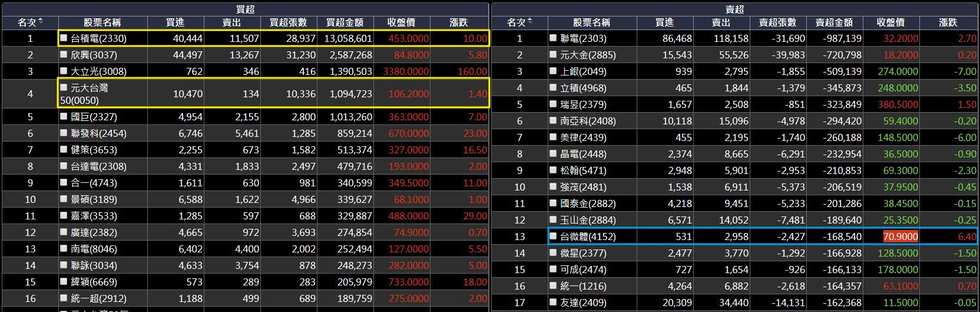Check the 立積(4968) row checkbox
Image resolution: width=980 pixels, height=312 pixels.
[553, 87]
